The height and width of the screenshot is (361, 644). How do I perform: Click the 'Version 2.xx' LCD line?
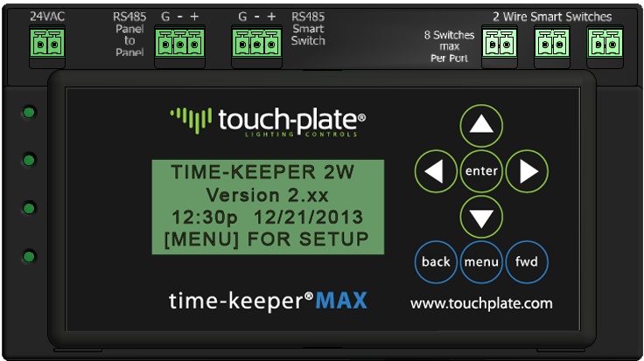pos(267,195)
